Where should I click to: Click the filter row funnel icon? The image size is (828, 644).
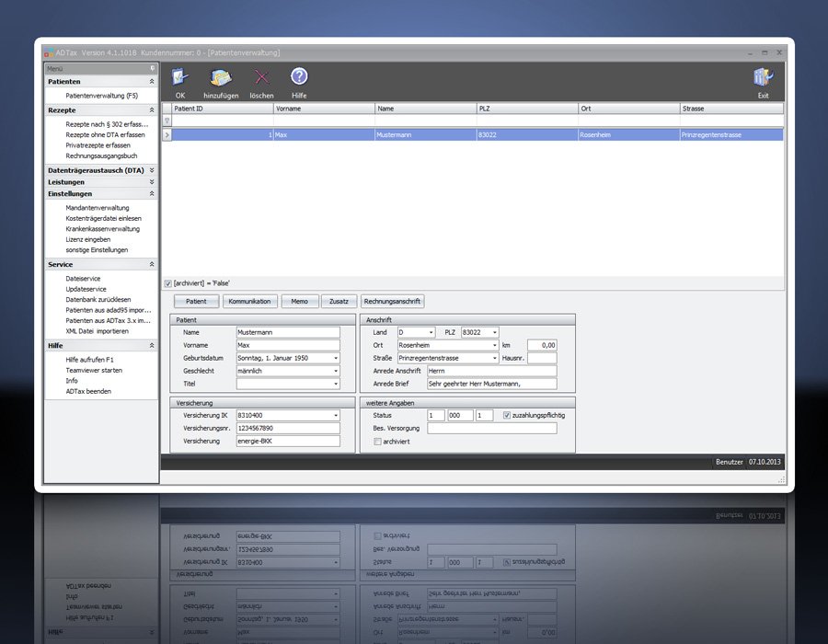167,121
